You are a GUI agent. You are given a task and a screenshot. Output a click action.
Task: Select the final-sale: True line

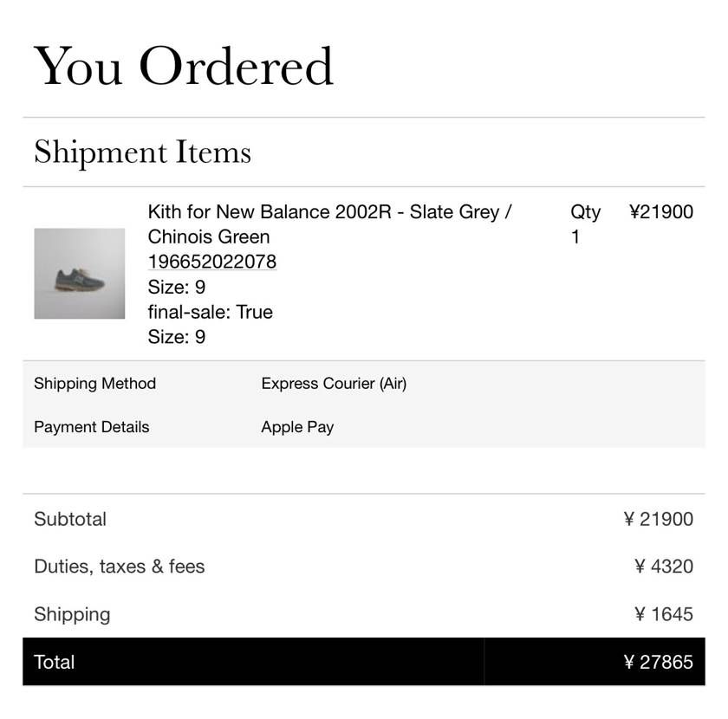pos(211,312)
